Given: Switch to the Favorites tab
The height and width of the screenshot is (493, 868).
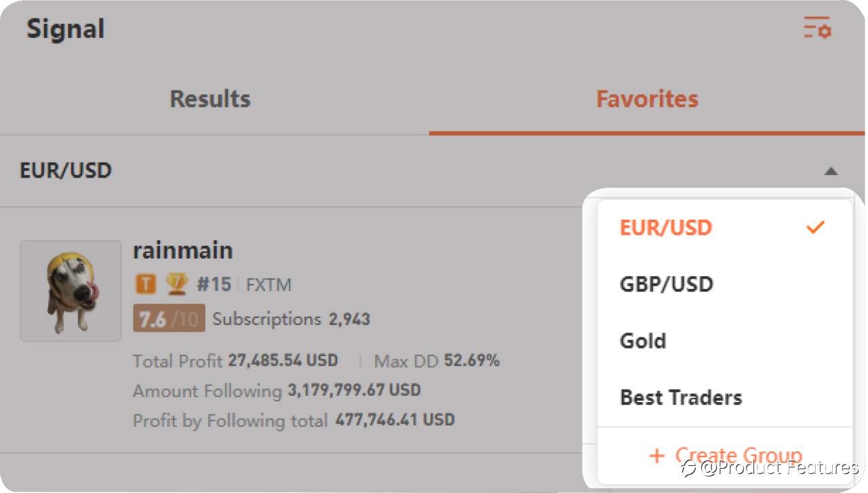Looking at the screenshot, I should pyautogui.click(x=647, y=99).
